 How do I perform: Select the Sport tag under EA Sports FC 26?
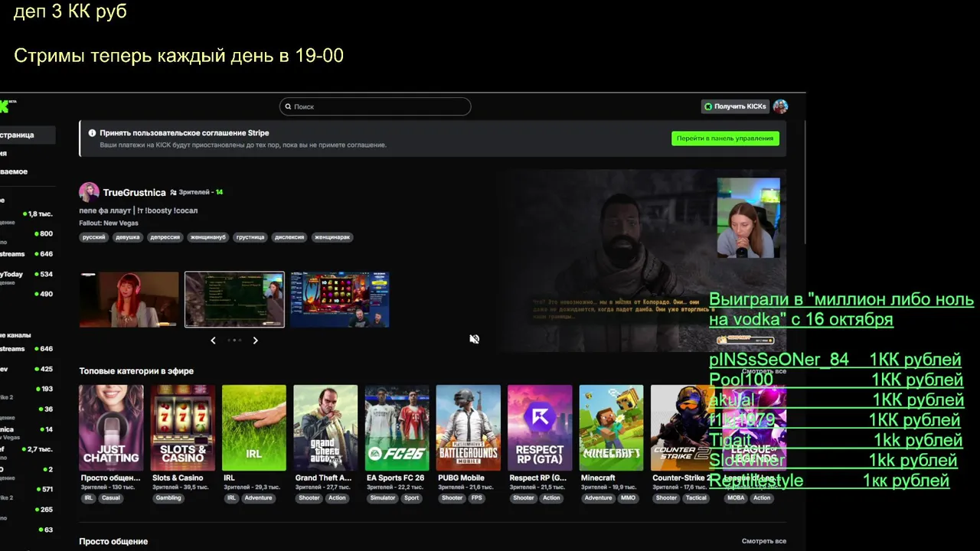point(412,498)
